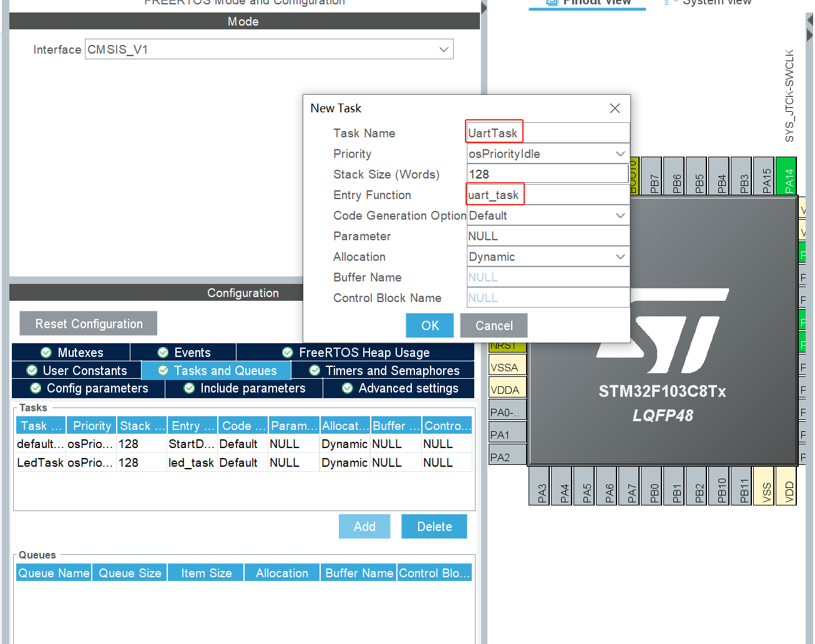This screenshot has height=644, width=815.
Task: Open the Interface CMSIS_V1 combo box
Action: point(269,49)
